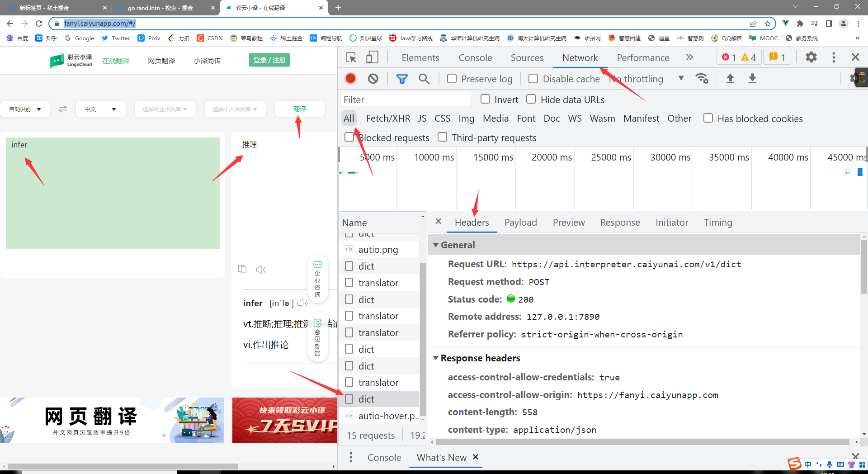The height and width of the screenshot is (474, 868).
Task: Enable the Preserve log checkbox
Action: 452,79
